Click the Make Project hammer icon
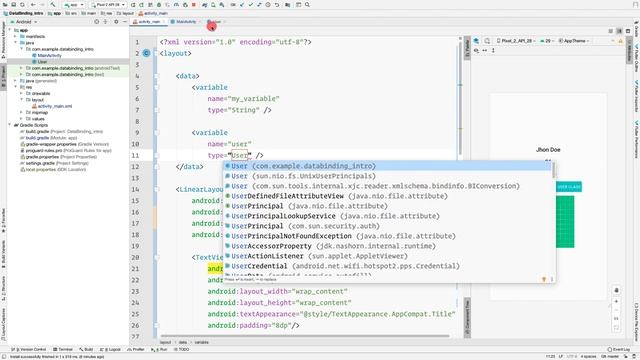 pyautogui.click(x=53, y=5)
